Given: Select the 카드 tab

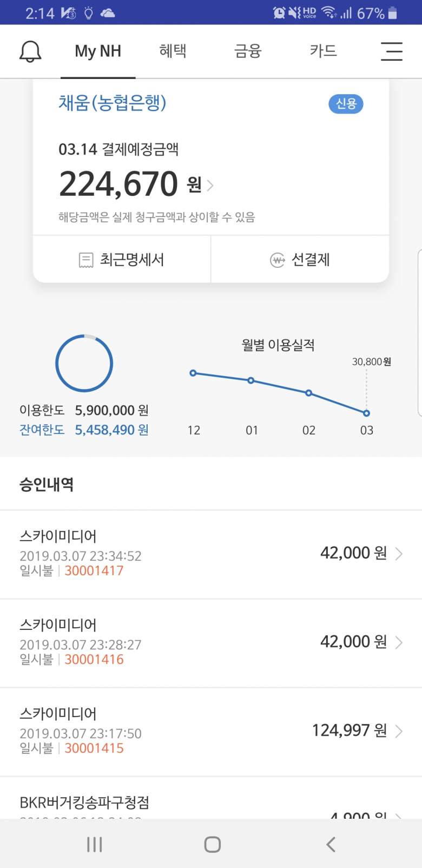Looking at the screenshot, I should (323, 51).
